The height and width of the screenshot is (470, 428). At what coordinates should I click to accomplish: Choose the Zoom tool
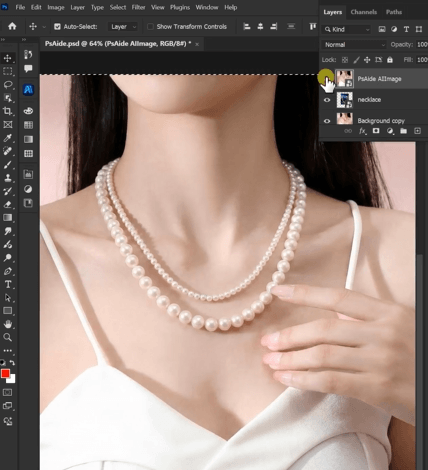[x=7, y=337]
